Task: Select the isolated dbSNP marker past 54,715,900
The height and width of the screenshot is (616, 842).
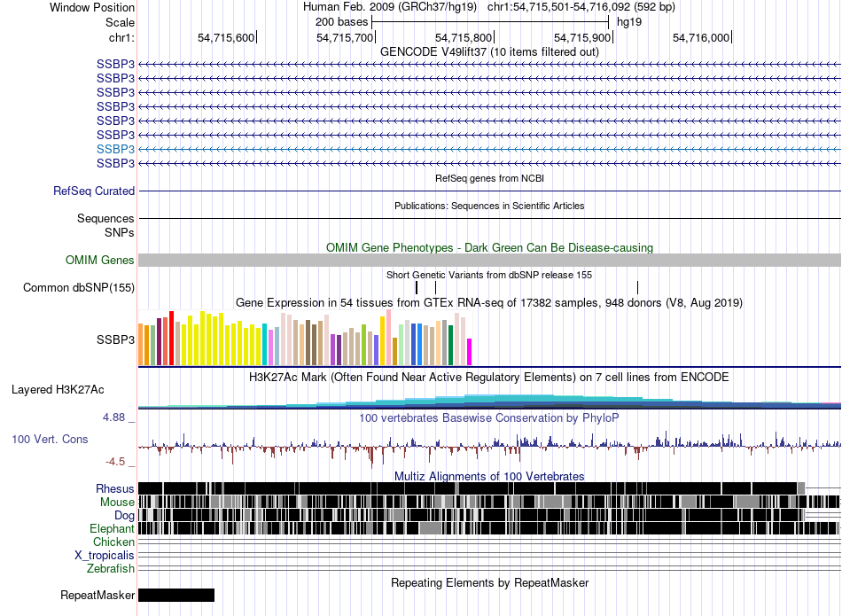Action: pyautogui.click(x=637, y=287)
